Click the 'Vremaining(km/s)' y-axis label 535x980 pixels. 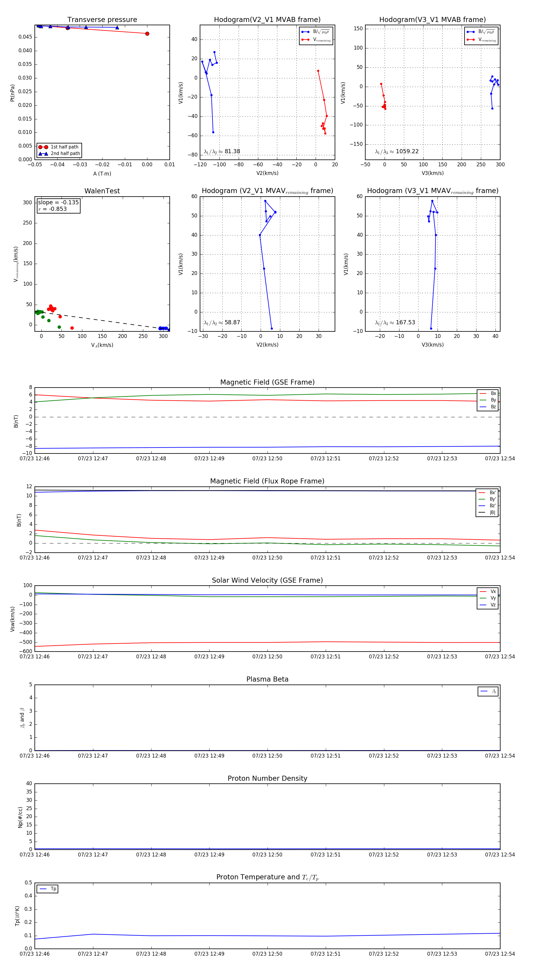16,264
